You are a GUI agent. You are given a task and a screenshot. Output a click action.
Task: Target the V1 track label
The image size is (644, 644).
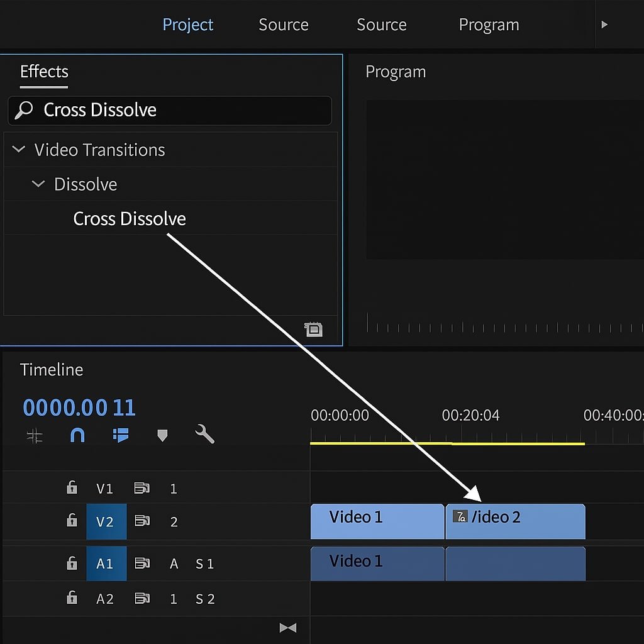pos(104,488)
